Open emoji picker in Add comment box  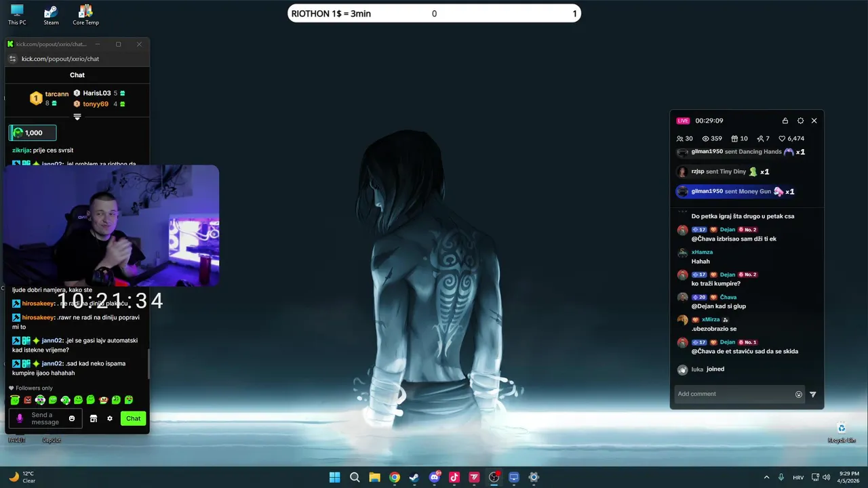pyautogui.click(x=799, y=394)
